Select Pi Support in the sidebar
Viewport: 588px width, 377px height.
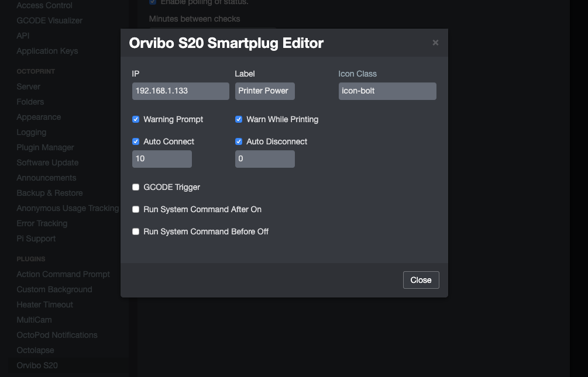36,238
